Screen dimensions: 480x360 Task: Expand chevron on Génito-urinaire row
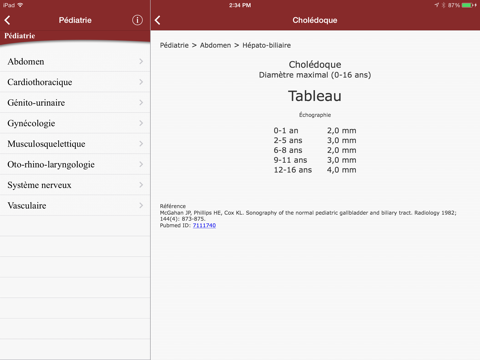pos(141,103)
